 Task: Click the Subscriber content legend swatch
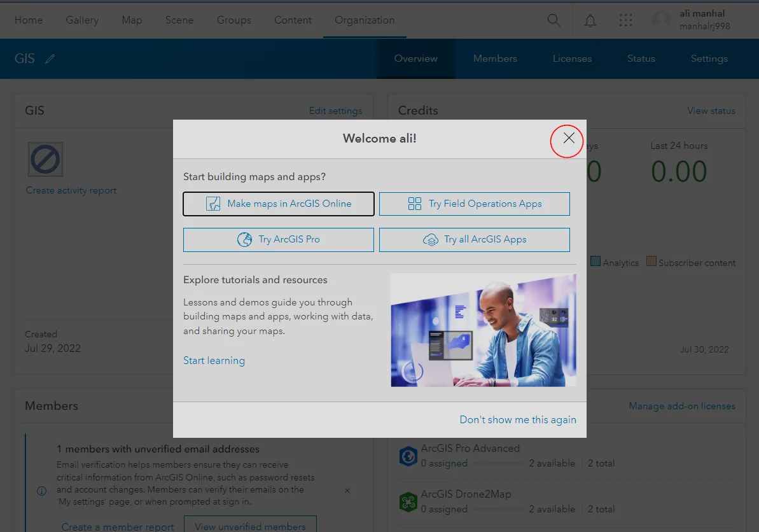(651, 262)
